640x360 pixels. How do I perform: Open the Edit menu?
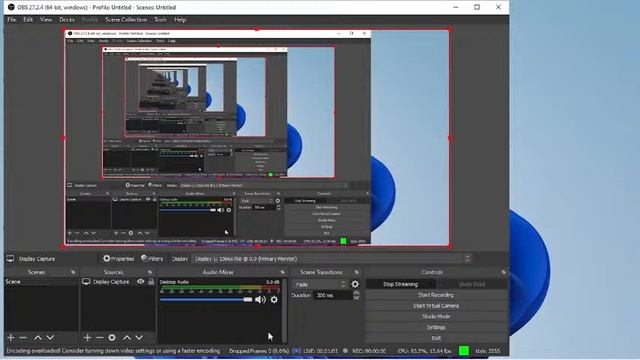[28, 20]
